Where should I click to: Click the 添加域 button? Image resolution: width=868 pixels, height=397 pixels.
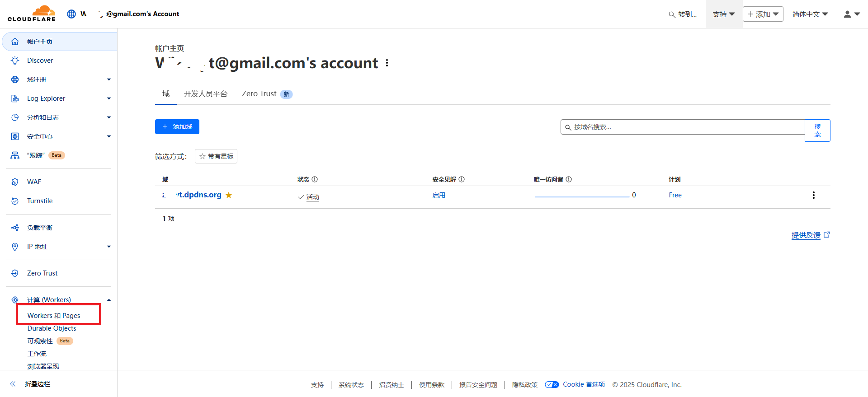click(x=177, y=127)
